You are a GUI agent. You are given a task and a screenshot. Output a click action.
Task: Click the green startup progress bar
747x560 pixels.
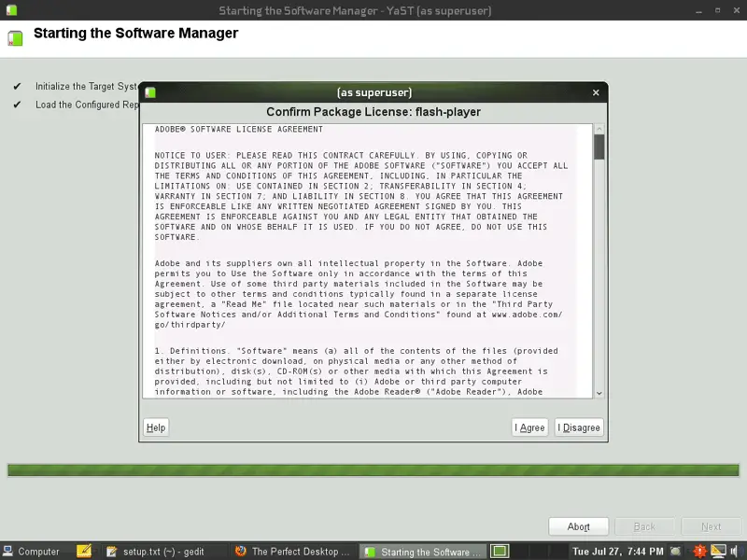click(x=373, y=470)
